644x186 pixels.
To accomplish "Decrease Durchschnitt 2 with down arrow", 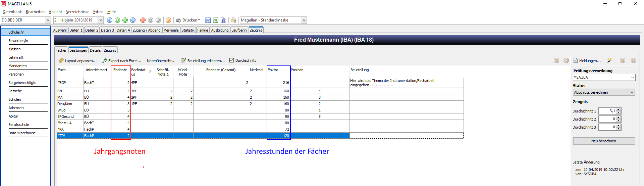I will click(619, 121).
